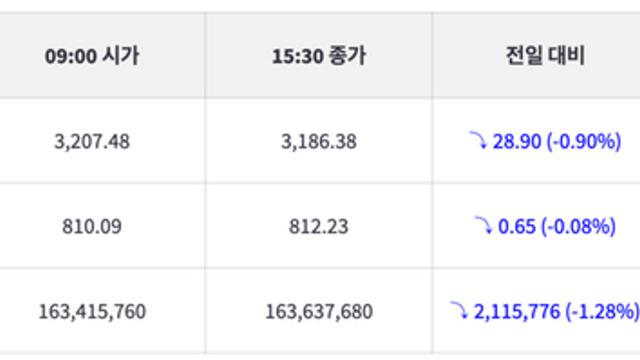Click the divider between 시가 and 종가 headers
The height and width of the screenshot is (360, 640).
point(206,56)
